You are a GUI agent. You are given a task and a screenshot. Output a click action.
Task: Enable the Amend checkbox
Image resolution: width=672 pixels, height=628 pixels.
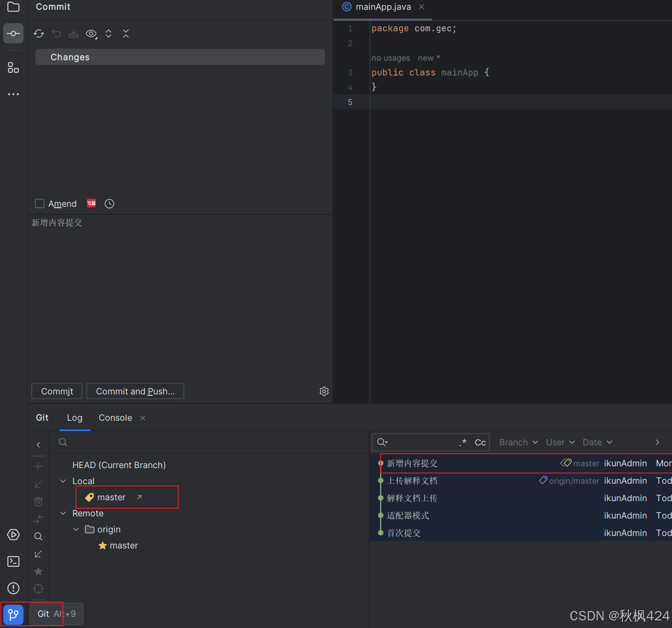39,203
